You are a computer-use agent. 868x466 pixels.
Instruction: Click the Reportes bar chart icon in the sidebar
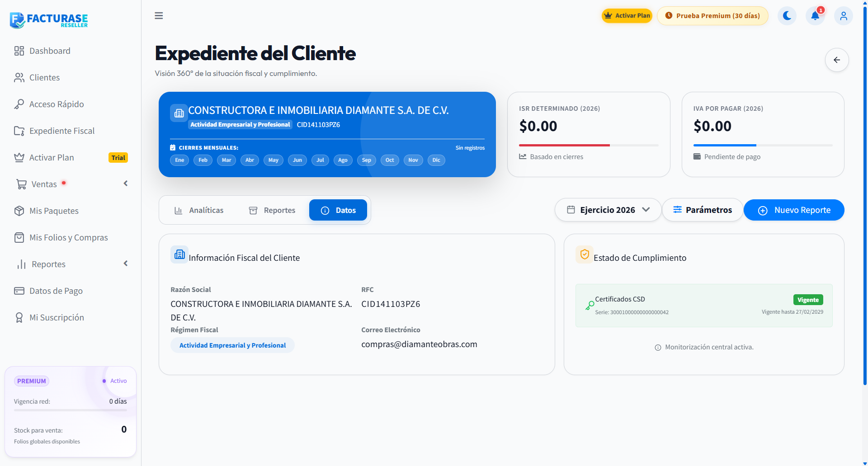21,264
